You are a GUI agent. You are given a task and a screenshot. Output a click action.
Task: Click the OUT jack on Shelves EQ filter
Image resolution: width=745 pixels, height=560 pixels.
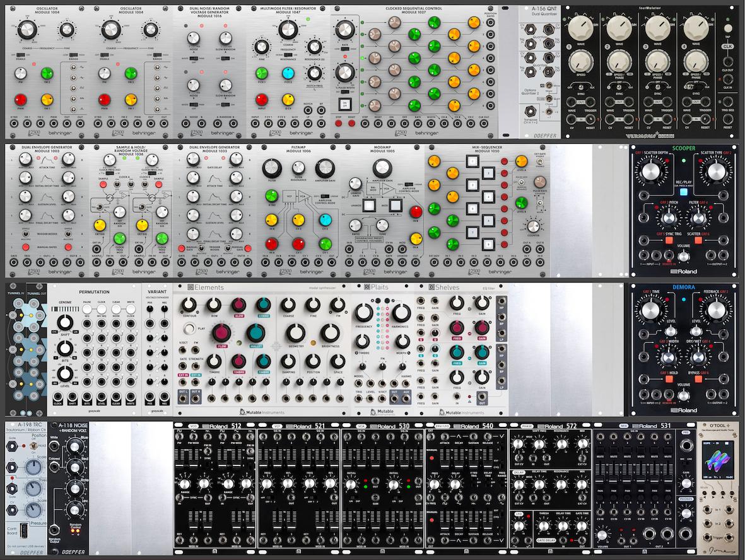482,396
